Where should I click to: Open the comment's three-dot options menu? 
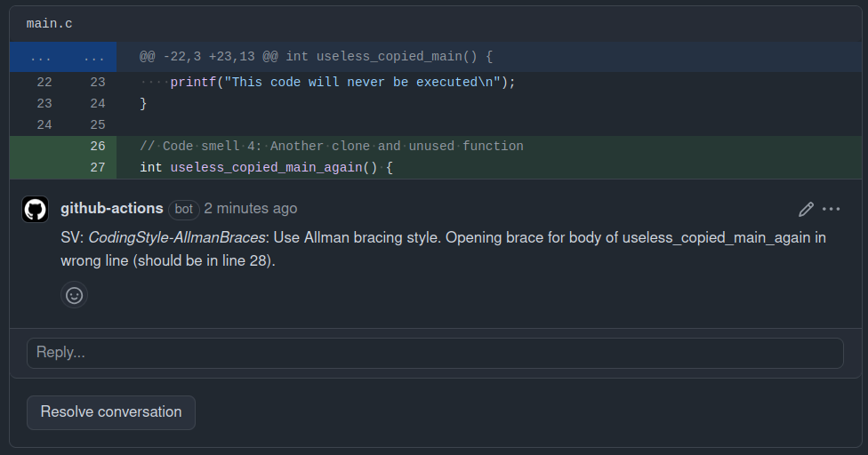tap(831, 209)
